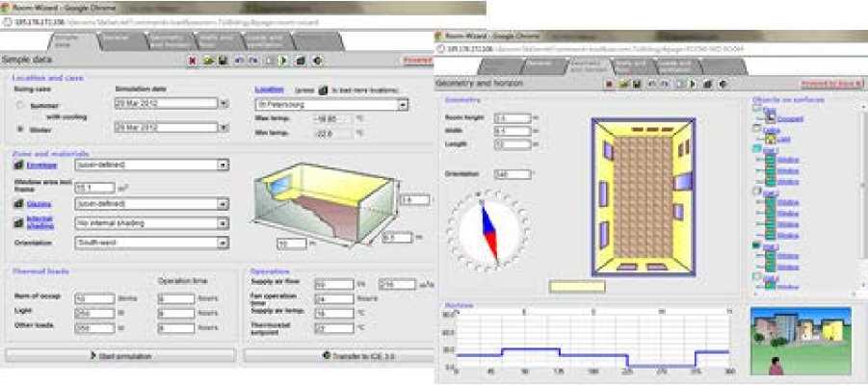The width and height of the screenshot is (868, 385).
Task: Click the redo icon in Simple data toolbar
Action: coord(253,61)
